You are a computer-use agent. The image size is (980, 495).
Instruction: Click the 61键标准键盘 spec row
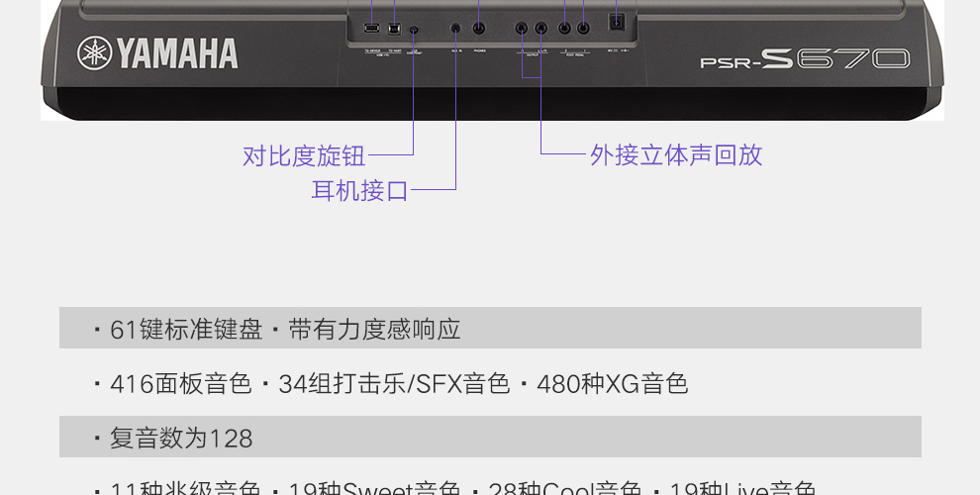[490, 328]
